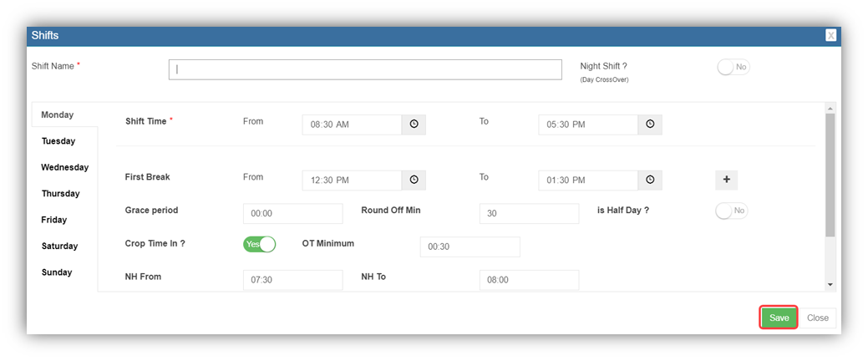The width and height of the screenshot is (868, 361).
Task: Select the Friday tab
Action: pos(54,220)
